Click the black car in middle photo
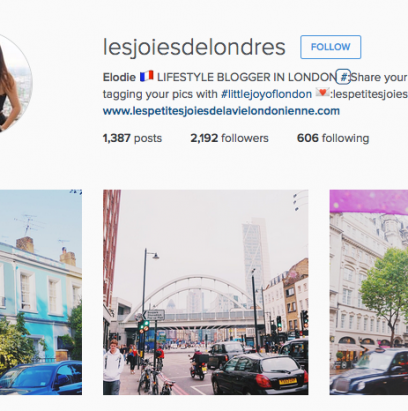Image resolution: width=408 pixels, height=411 pixels. (x=259, y=373)
